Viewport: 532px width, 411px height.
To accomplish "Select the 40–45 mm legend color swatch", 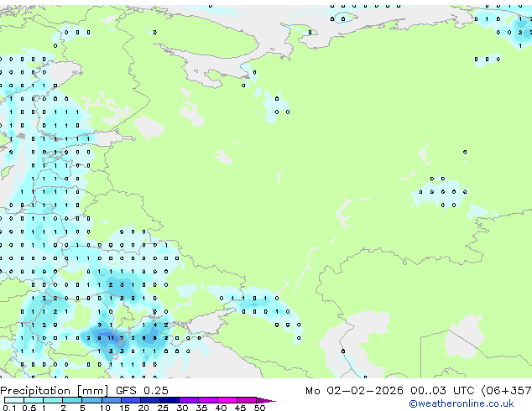I will tap(227, 400).
